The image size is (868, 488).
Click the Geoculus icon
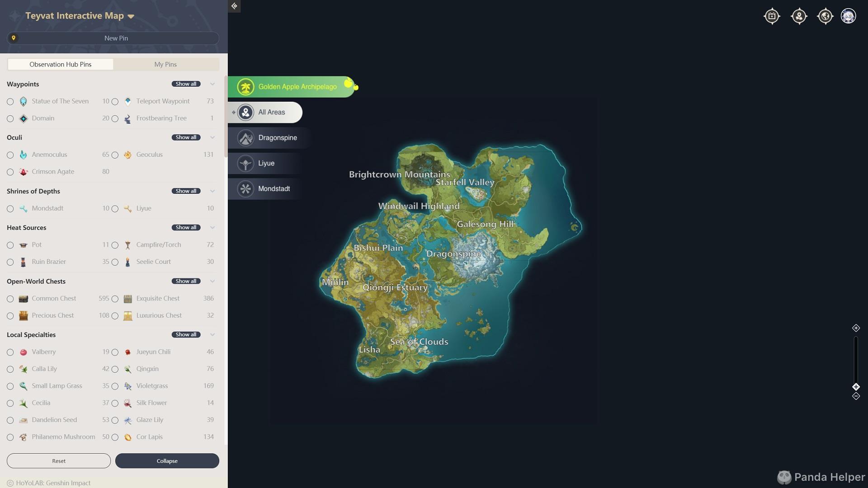pyautogui.click(x=128, y=155)
